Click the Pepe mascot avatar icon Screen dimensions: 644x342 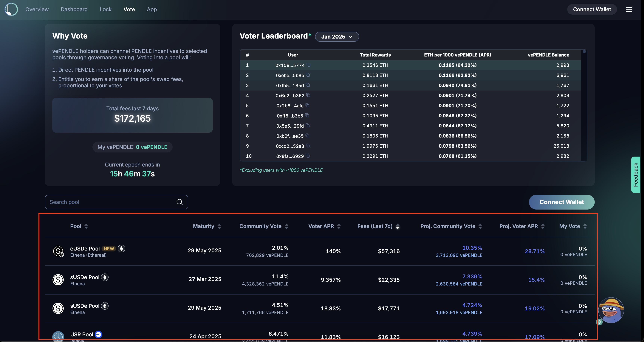click(611, 310)
